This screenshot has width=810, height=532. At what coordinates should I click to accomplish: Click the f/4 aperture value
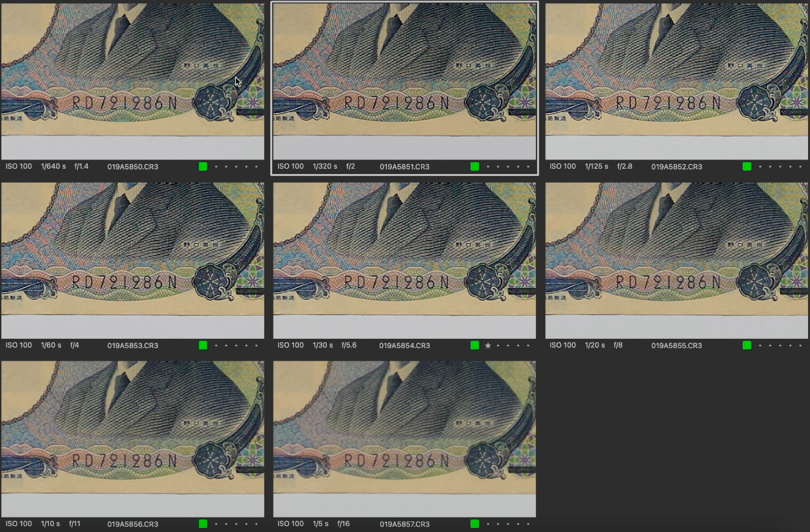coord(74,345)
